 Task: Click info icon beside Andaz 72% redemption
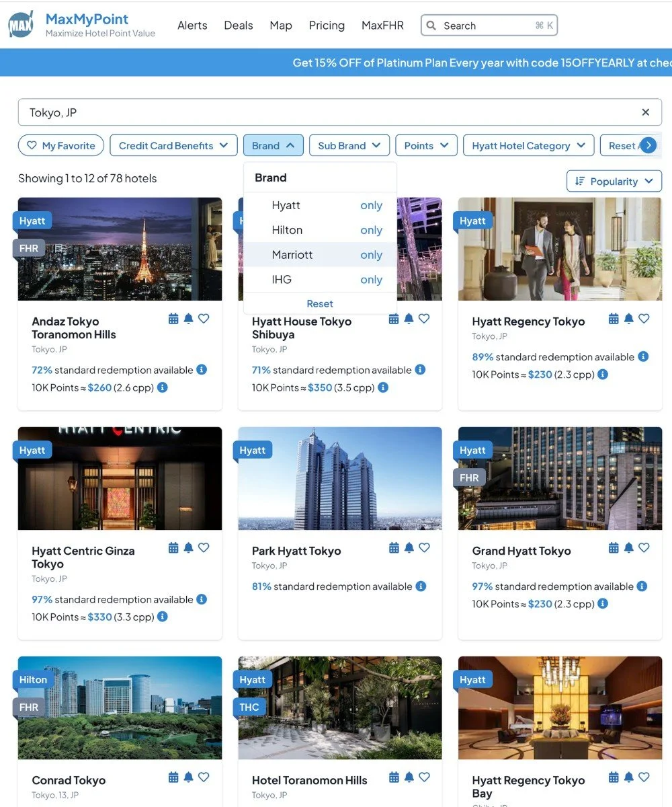[x=202, y=370]
